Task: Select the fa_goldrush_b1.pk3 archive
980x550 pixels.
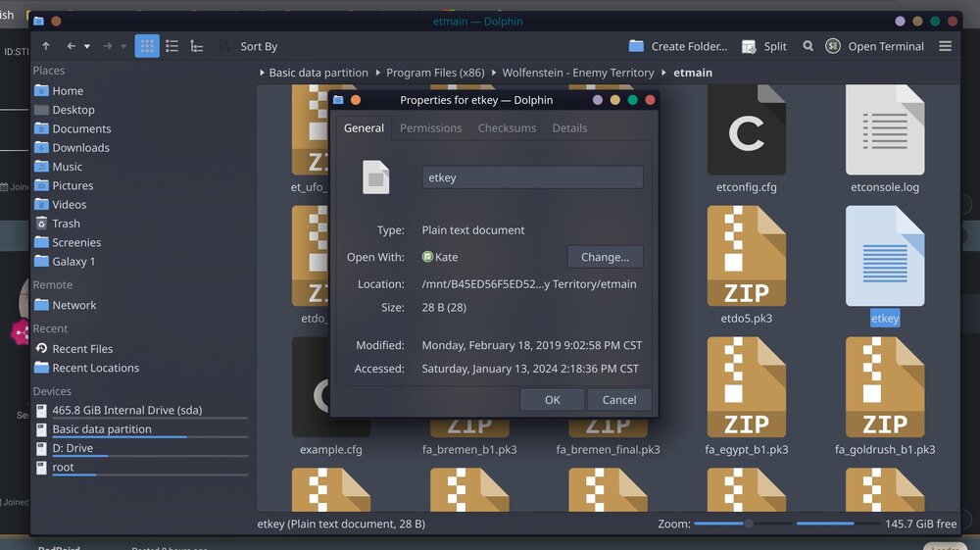Action: (884, 387)
